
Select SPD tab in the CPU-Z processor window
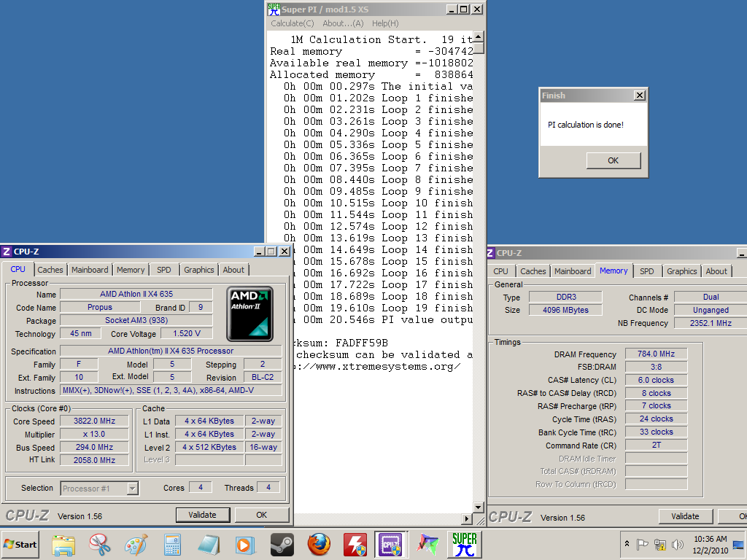point(164,270)
